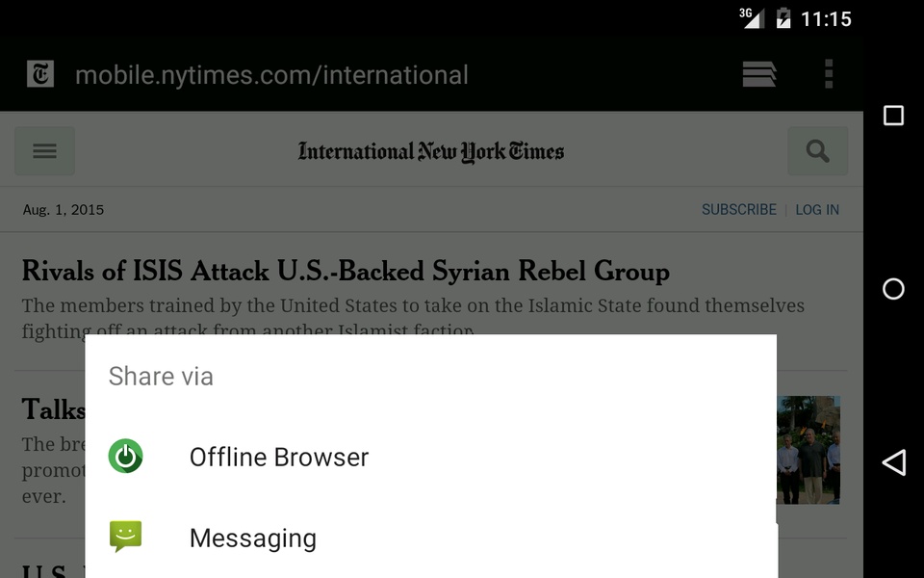Tap the browser tabs stack icon
Image resolution: width=924 pixels, height=578 pixels.
click(759, 74)
